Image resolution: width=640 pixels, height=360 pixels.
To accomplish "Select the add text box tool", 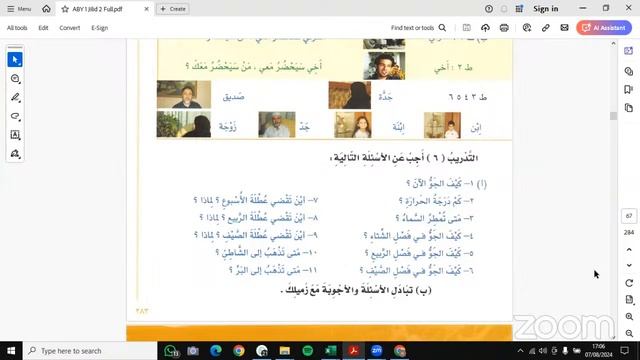I will 15,135.
